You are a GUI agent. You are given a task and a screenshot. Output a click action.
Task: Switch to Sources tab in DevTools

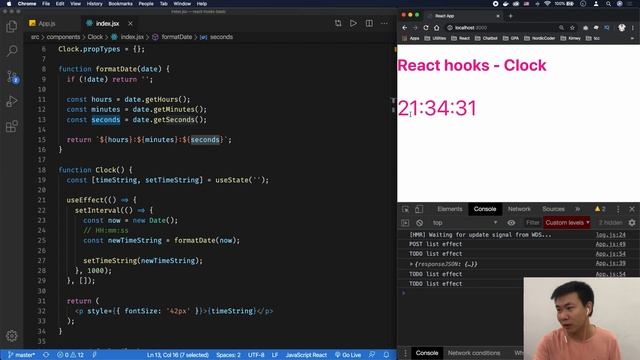pyautogui.click(x=553, y=209)
